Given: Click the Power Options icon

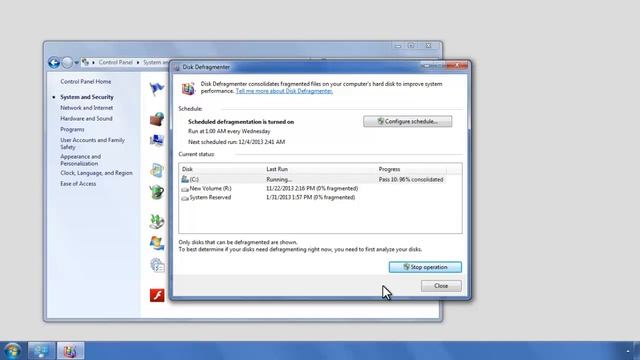Looking at the screenshot, I should pyautogui.click(x=157, y=191).
